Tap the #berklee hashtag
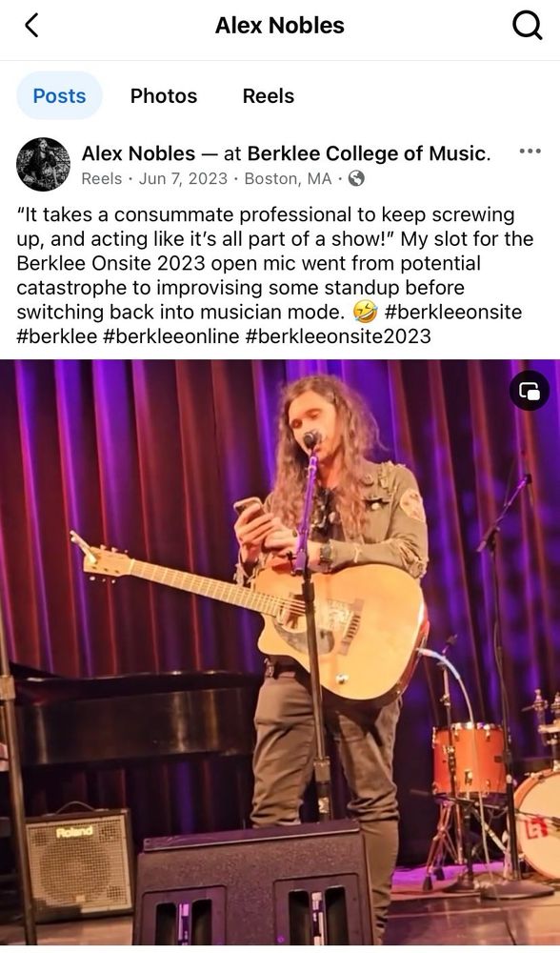 [57, 336]
